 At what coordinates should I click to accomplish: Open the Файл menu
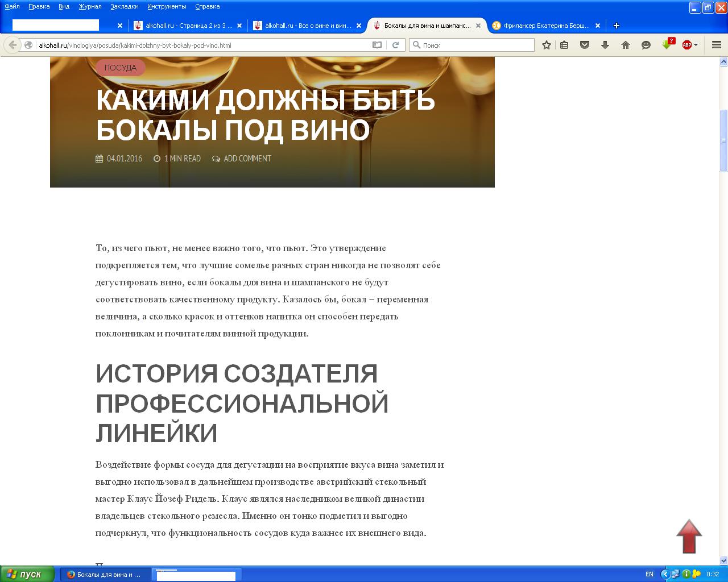[12, 6]
